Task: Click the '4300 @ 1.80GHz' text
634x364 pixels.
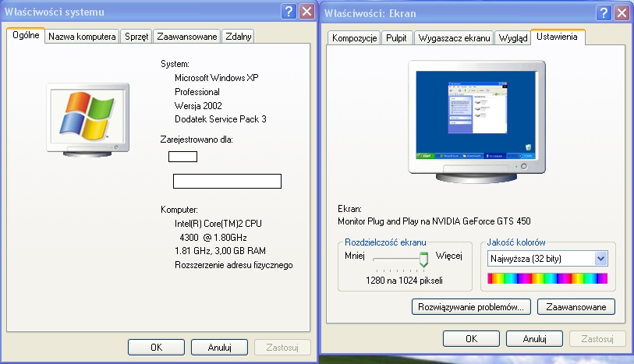Action: (x=213, y=238)
